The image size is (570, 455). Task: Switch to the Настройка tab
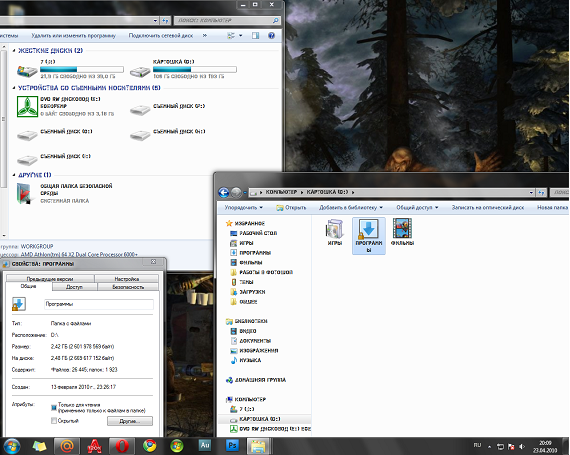[x=127, y=279]
